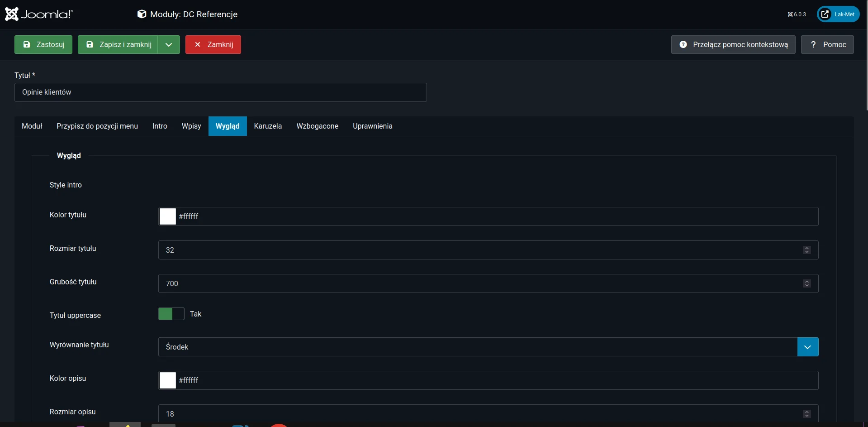Open the Lak-Met site preview link

[x=838, y=14]
